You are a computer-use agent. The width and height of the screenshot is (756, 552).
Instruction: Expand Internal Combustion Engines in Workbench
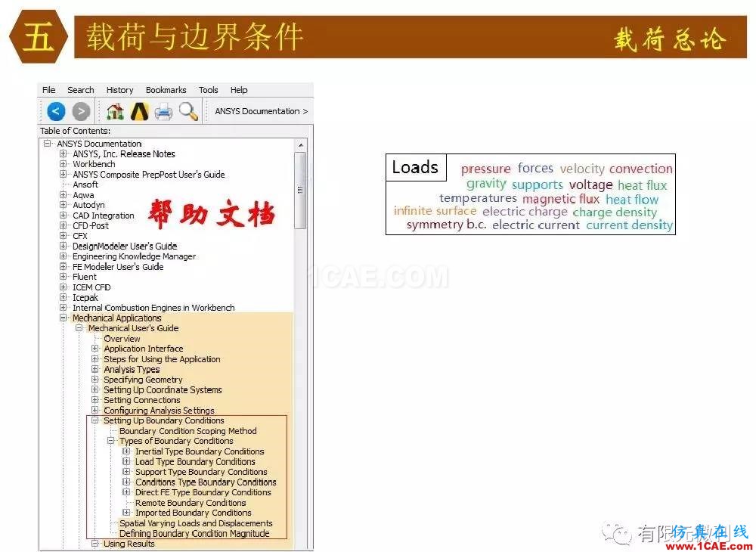[x=64, y=308]
